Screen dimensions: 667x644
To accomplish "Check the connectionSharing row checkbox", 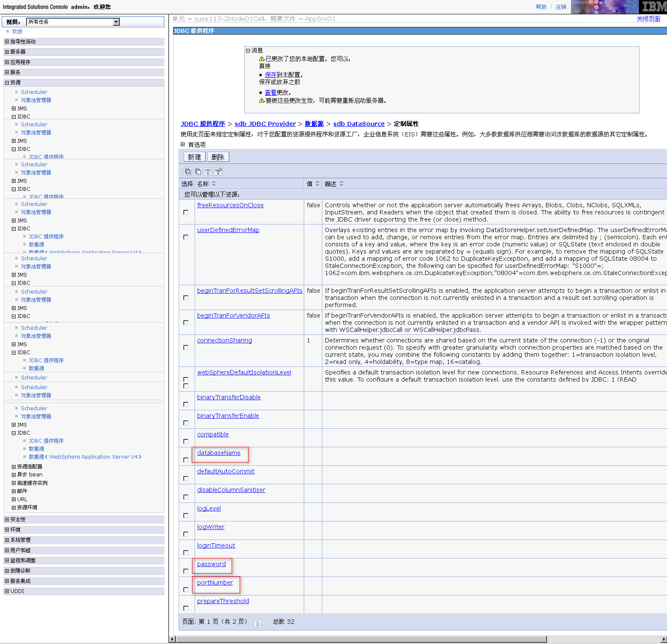I will point(186,347).
